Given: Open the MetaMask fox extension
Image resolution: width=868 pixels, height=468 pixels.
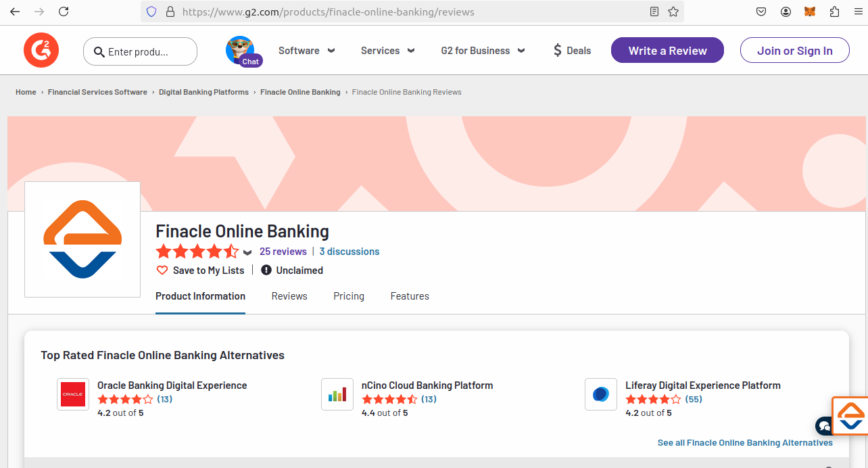Looking at the screenshot, I should click(810, 11).
